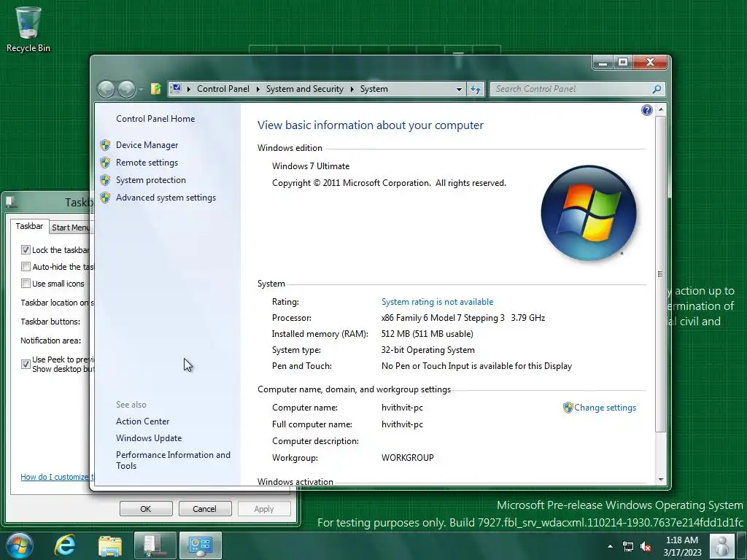Enable Use small icons checkbox
Viewport: 747px width, 560px height.
[x=26, y=284]
